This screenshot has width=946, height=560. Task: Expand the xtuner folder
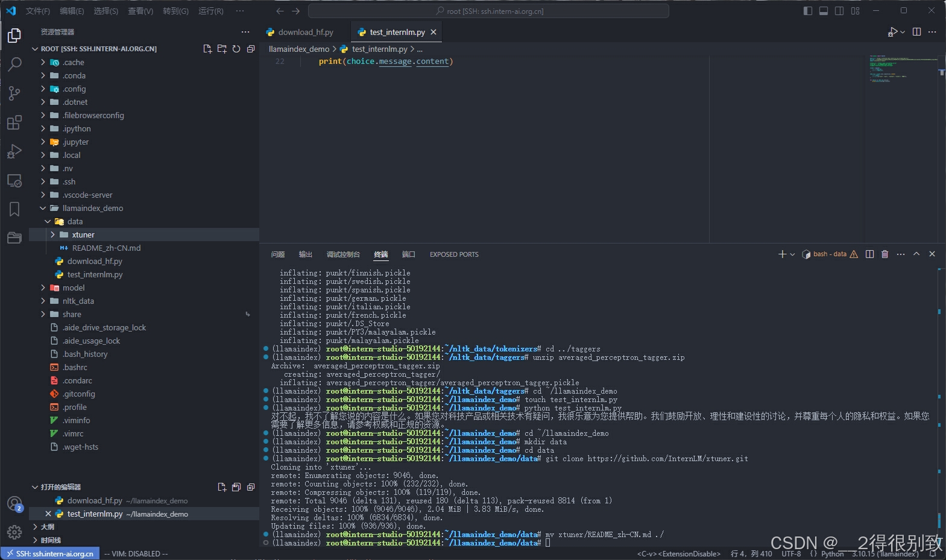(52, 234)
